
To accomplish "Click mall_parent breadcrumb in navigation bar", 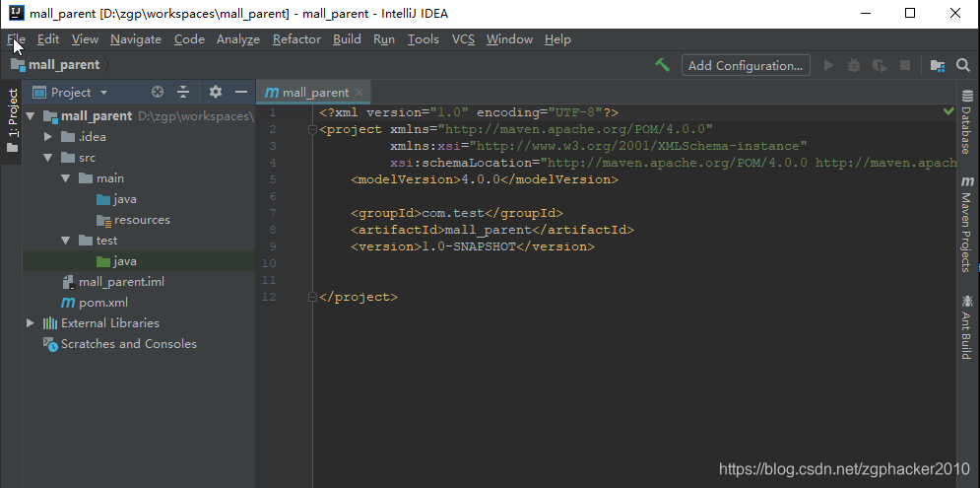I will point(55,64).
